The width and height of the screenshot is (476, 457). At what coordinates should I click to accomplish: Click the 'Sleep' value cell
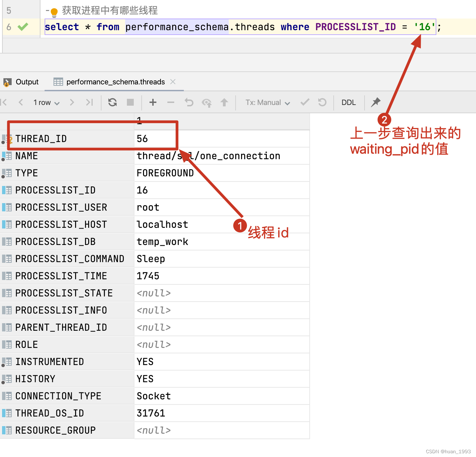click(222, 259)
